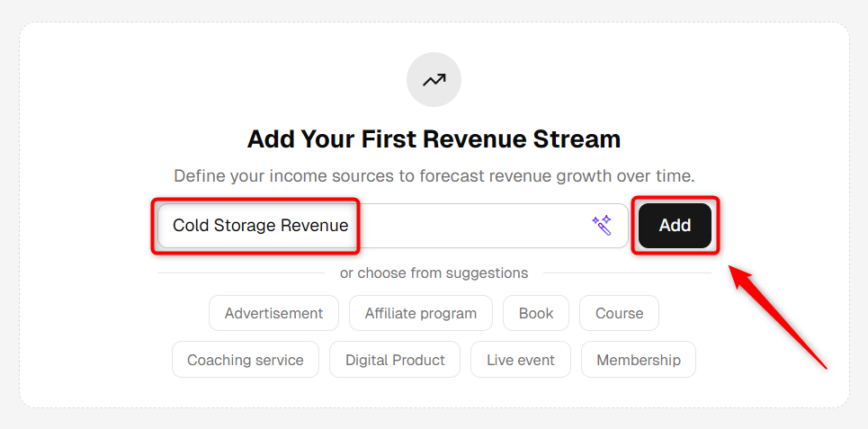
Task: Click the or choose from suggestions label
Action: [434, 273]
